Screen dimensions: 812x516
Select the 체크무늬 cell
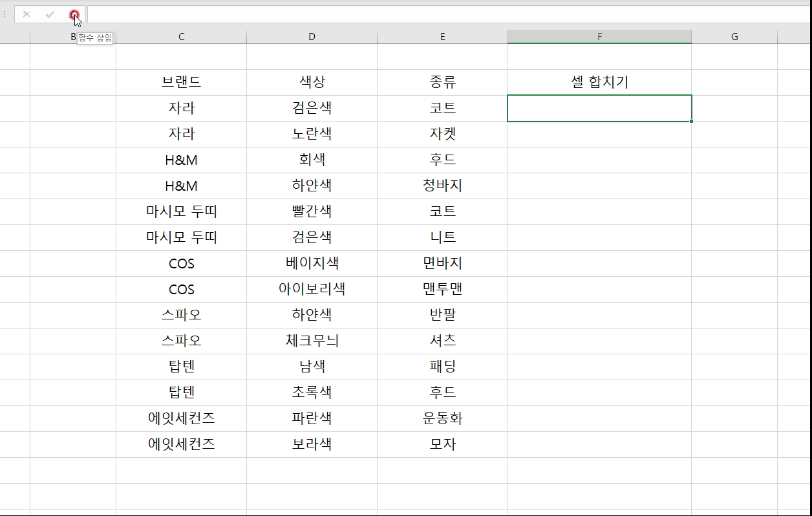point(312,341)
